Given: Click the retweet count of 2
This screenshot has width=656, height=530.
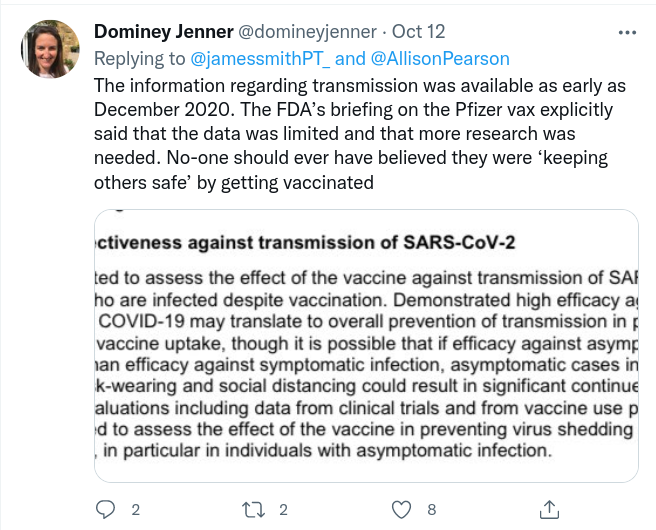Looking at the screenshot, I should point(283,510).
